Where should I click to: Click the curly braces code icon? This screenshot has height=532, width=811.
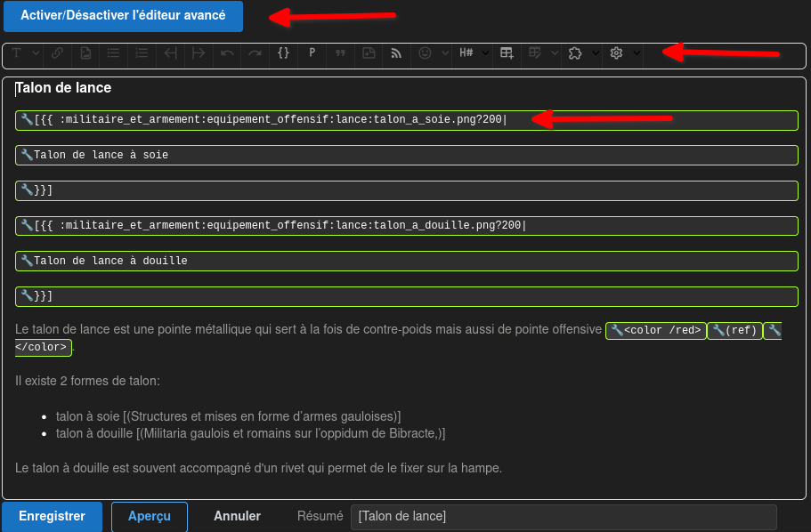click(x=283, y=52)
